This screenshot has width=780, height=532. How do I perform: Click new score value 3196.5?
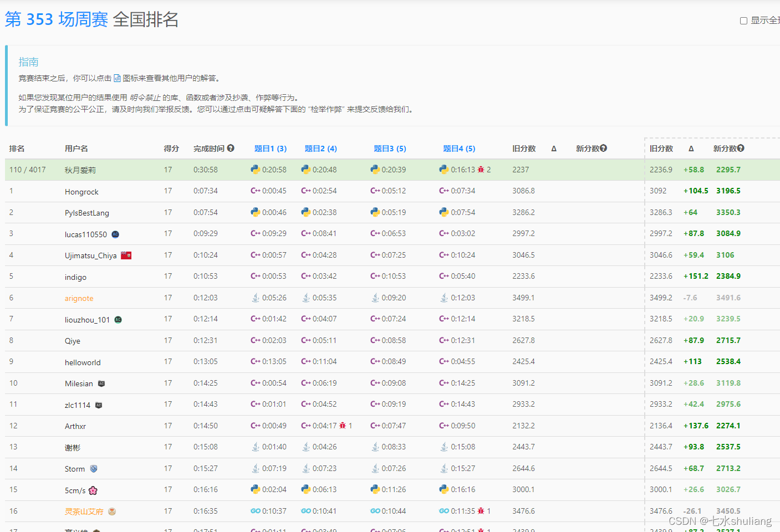pyautogui.click(x=728, y=191)
